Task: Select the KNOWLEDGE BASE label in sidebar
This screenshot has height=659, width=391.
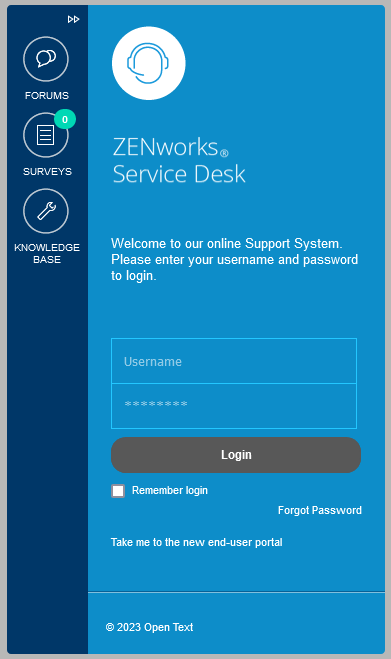Action: pyautogui.click(x=47, y=253)
